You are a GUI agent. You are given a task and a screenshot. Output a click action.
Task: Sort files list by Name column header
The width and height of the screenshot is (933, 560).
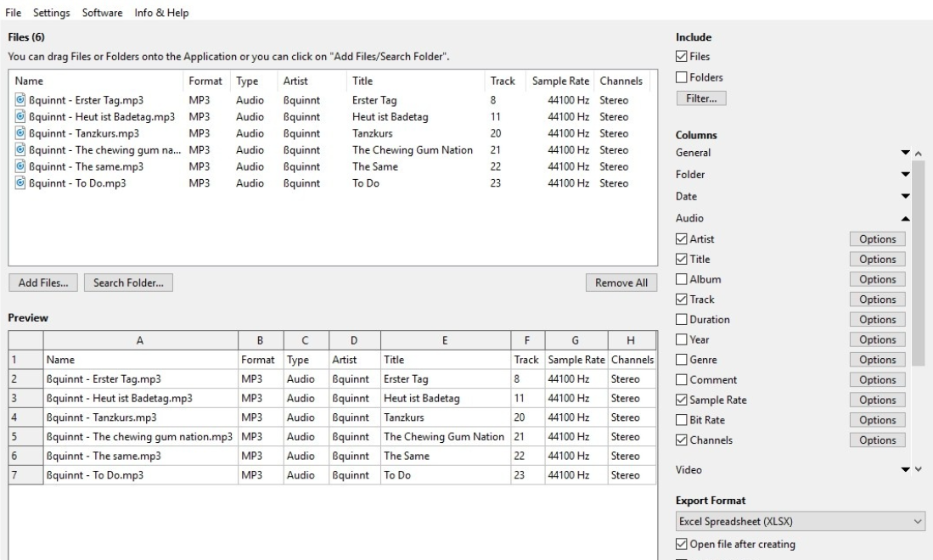(x=96, y=81)
